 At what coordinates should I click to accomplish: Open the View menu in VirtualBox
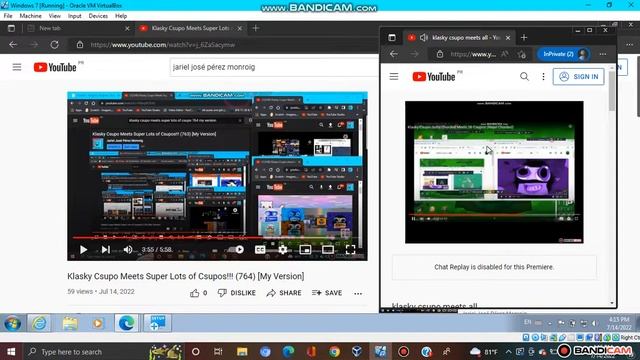55,16
